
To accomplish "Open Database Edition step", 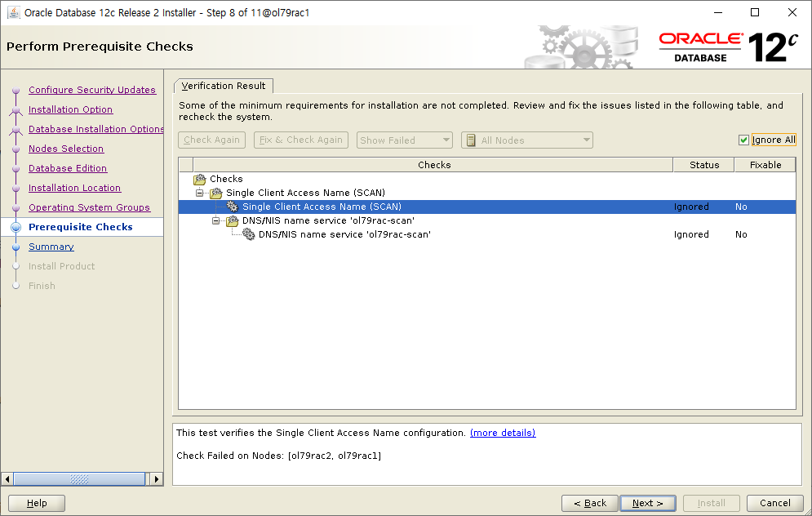I will click(68, 168).
